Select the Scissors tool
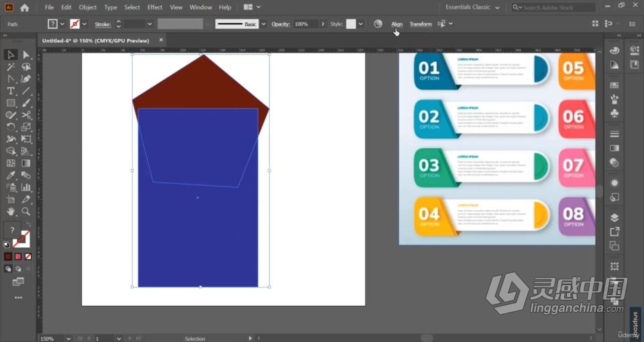 click(x=26, y=115)
